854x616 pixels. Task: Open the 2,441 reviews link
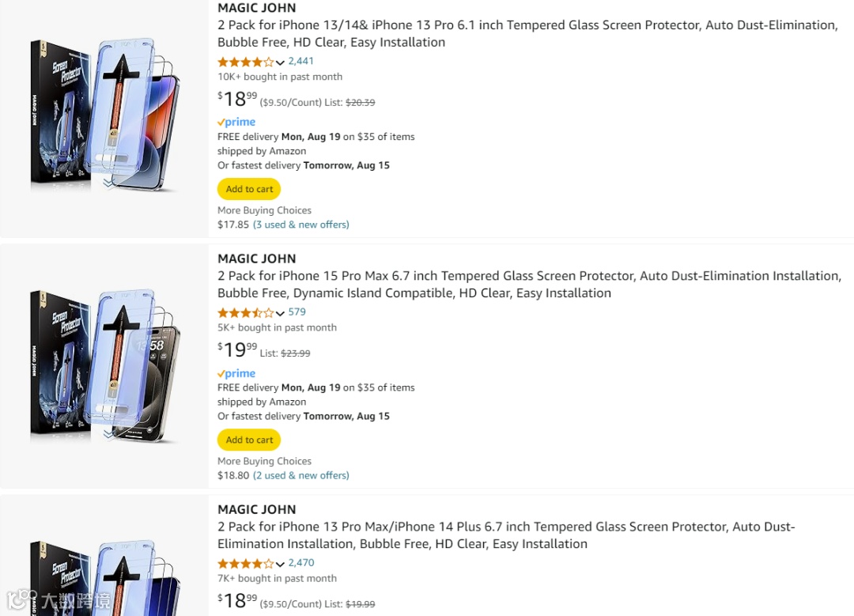301,61
